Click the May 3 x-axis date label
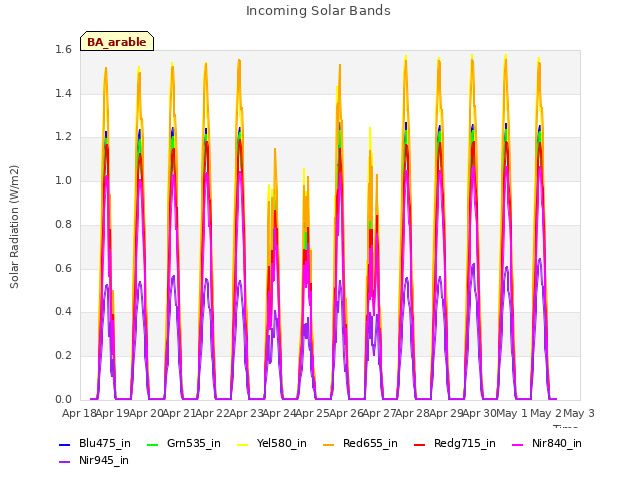 (579, 413)
